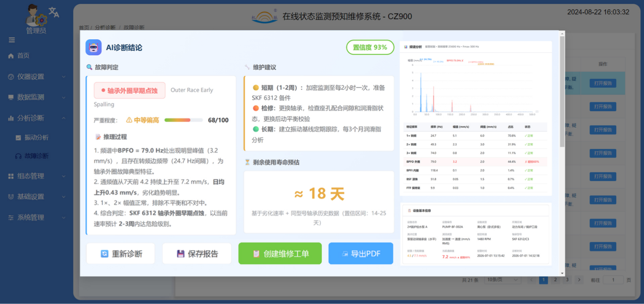
Task: Select page 1 in pagination
Action: click(543, 280)
